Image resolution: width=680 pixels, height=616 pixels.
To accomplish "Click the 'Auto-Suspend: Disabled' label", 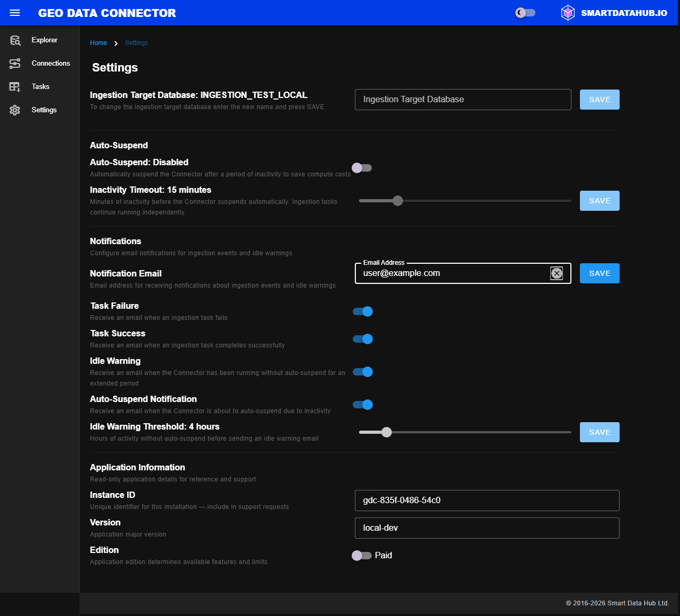I will pyautogui.click(x=139, y=162).
